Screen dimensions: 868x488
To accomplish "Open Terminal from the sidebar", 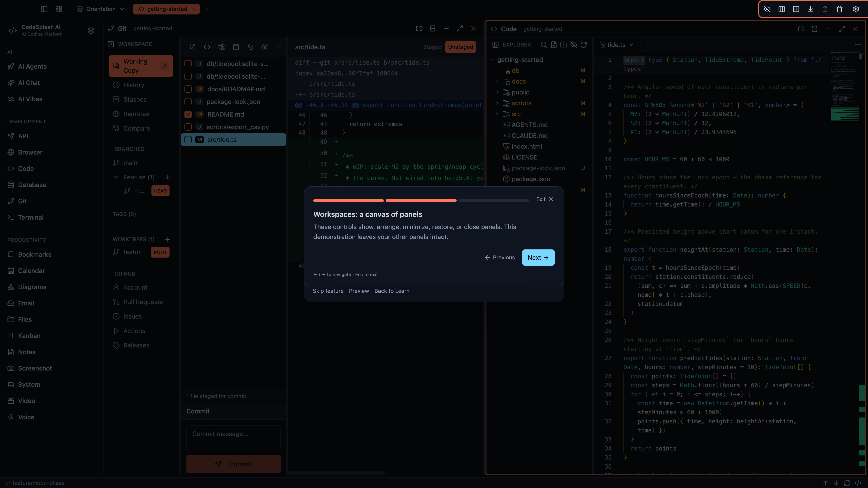I will [31, 217].
